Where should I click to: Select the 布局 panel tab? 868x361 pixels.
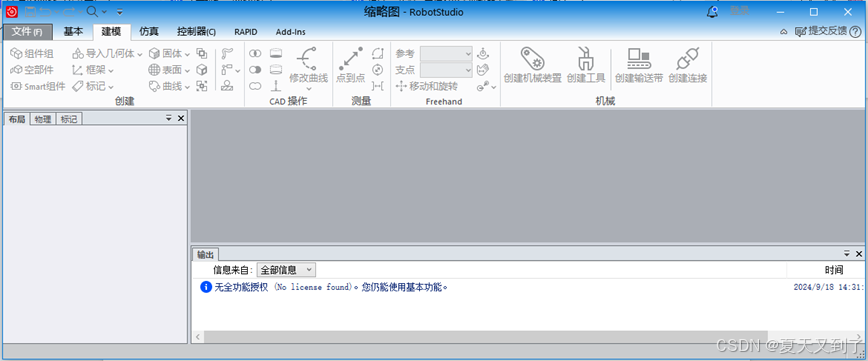pyautogui.click(x=17, y=118)
